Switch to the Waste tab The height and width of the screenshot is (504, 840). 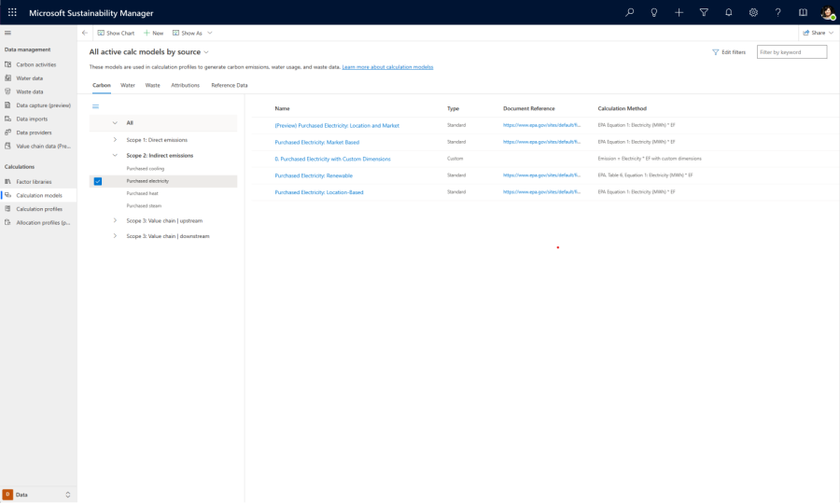pos(153,85)
